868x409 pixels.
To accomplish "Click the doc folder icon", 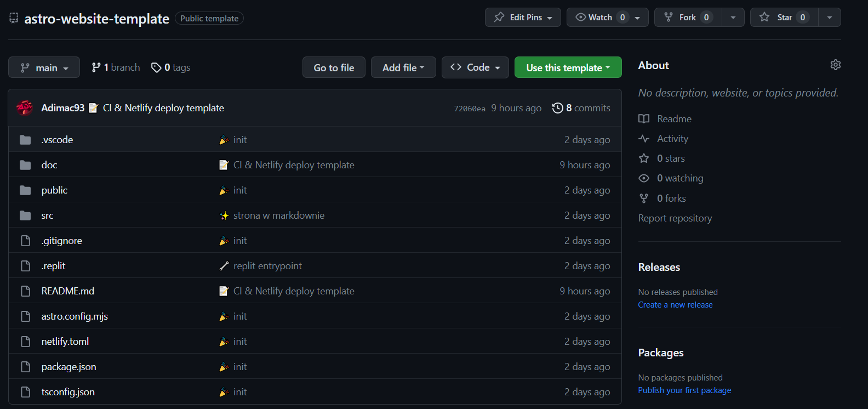I will tap(25, 165).
